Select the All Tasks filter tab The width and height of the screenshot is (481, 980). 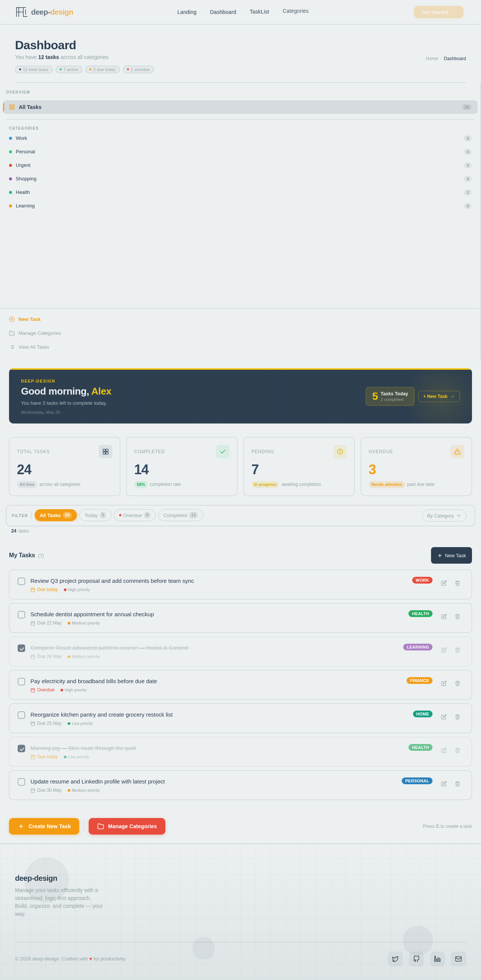[x=56, y=515]
